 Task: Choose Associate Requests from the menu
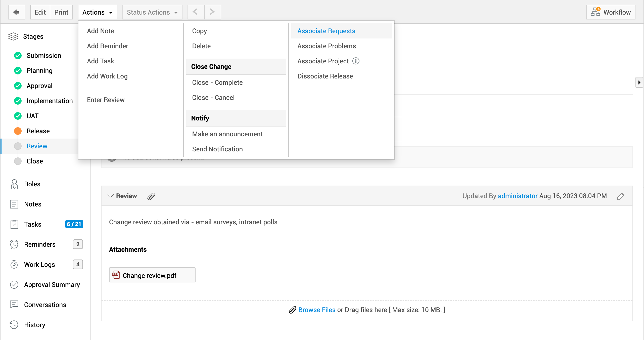326,31
